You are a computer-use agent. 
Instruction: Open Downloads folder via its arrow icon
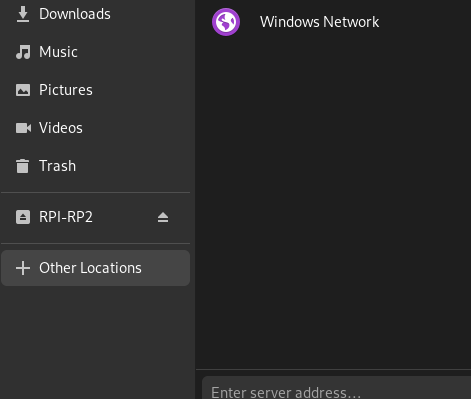point(23,14)
